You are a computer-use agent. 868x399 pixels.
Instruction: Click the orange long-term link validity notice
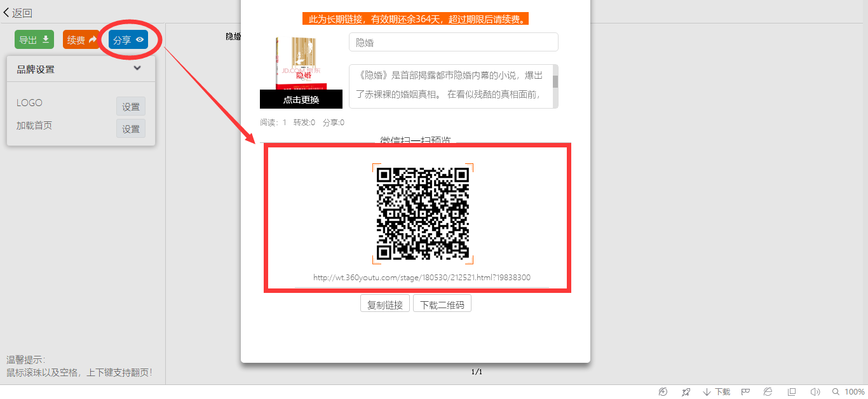click(416, 19)
